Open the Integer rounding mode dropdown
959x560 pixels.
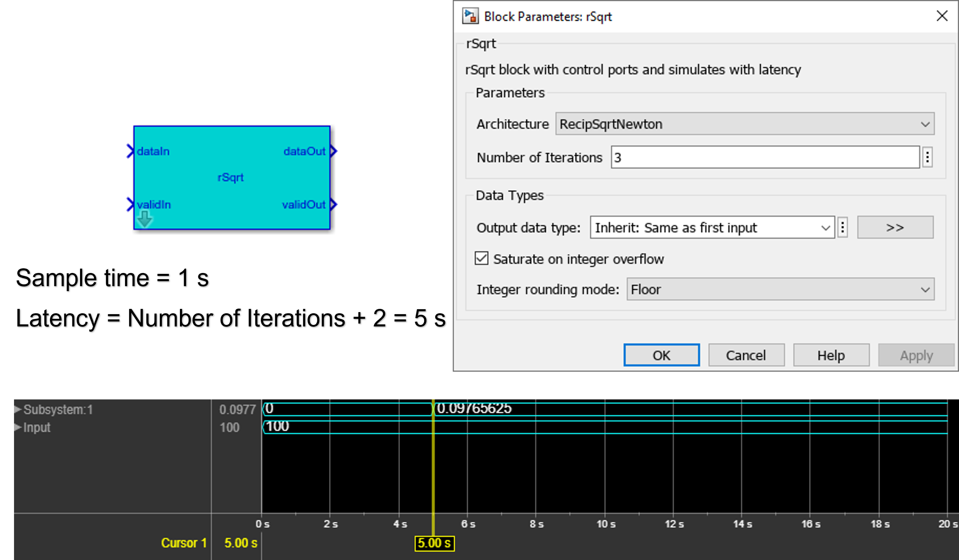click(x=925, y=289)
